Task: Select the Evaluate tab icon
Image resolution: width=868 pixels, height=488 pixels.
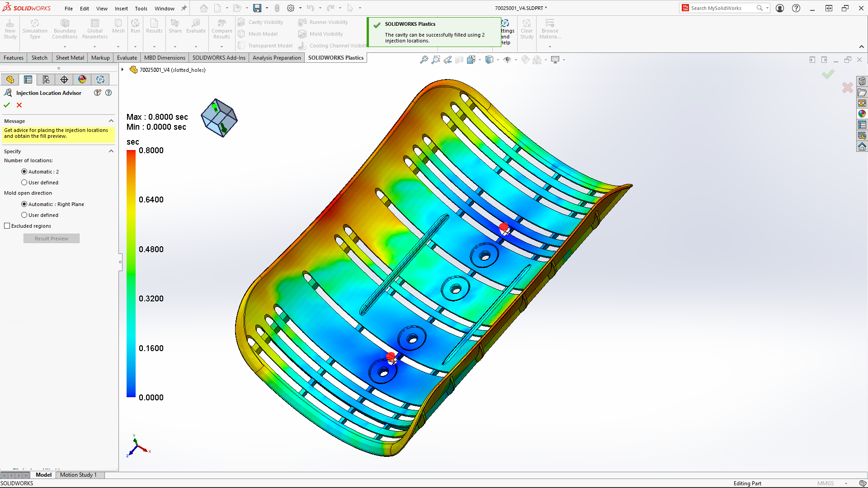Action: click(x=127, y=57)
